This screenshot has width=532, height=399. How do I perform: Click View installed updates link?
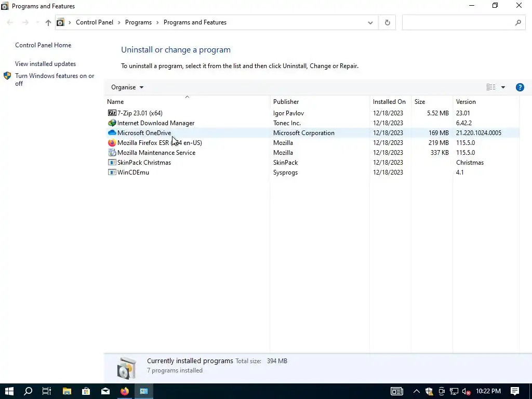click(x=46, y=64)
